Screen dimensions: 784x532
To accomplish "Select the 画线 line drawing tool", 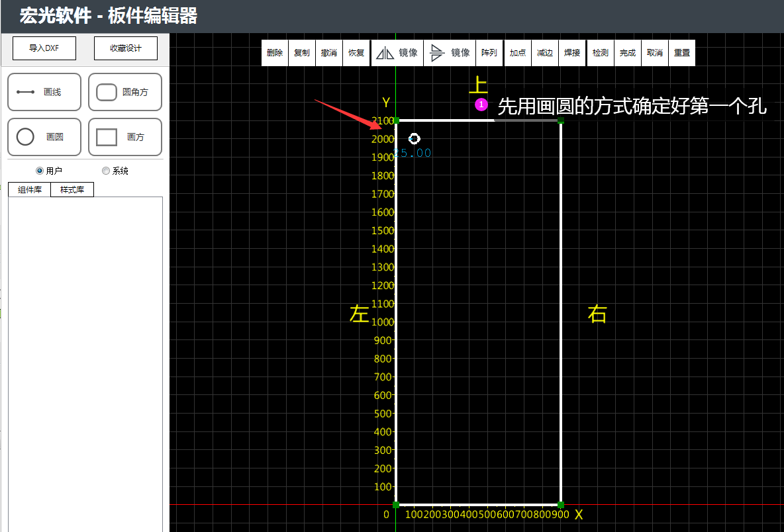I will pyautogui.click(x=44, y=92).
